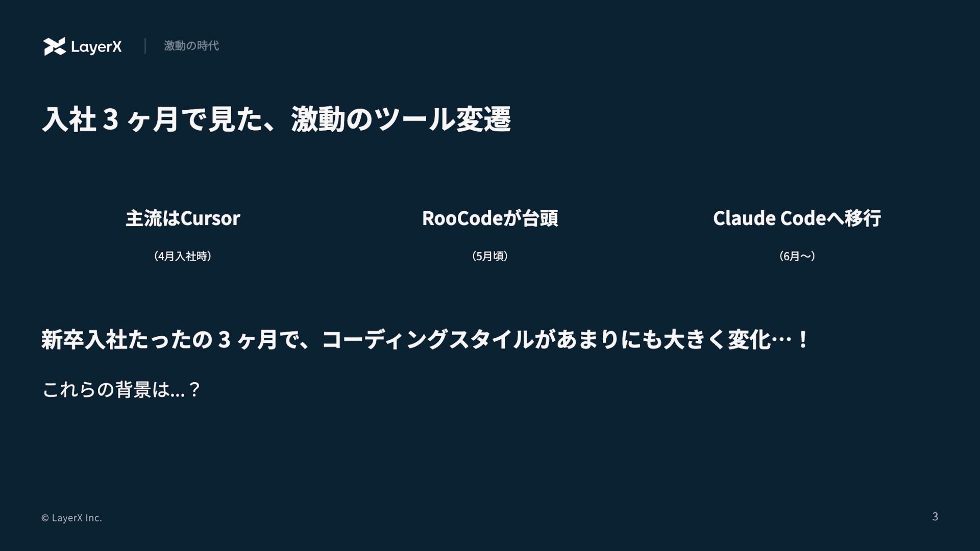The width and height of the screenshot is (980, 551).
Task: Click the bold line starting with 新卒入社たったの３ヶ月で
Action: (425, 339)
